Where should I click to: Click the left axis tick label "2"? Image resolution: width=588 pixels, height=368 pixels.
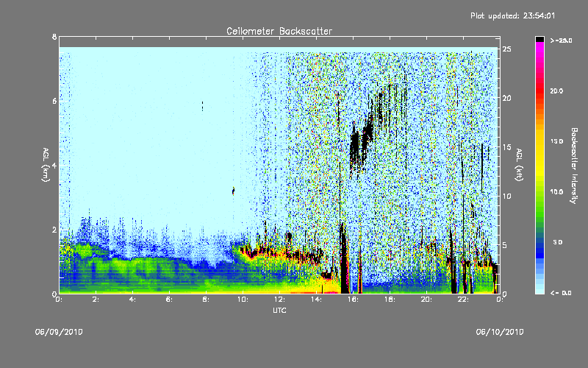point(54,230)
